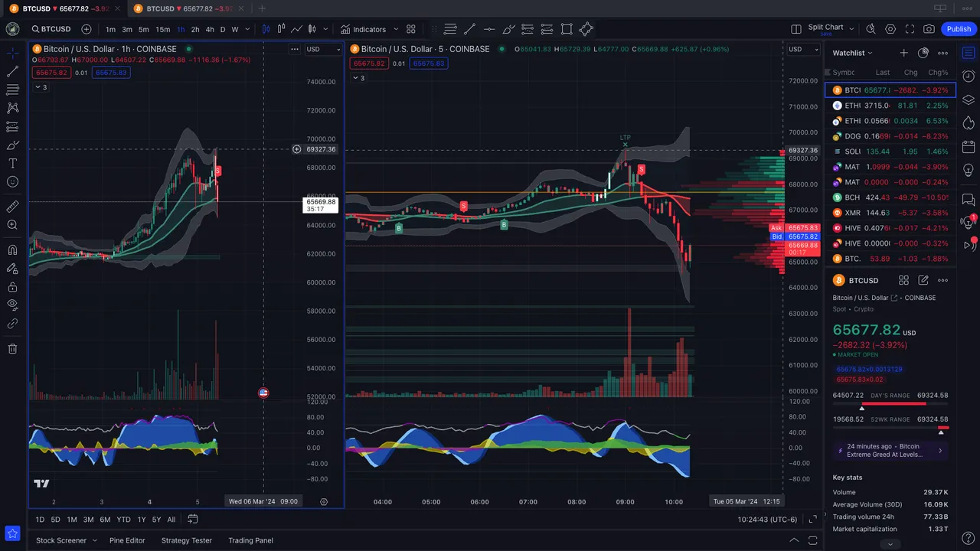Viewport: 980px width, 551px height.
Task: Select the DOG row in the watchlist
Action: pos(890,136)
